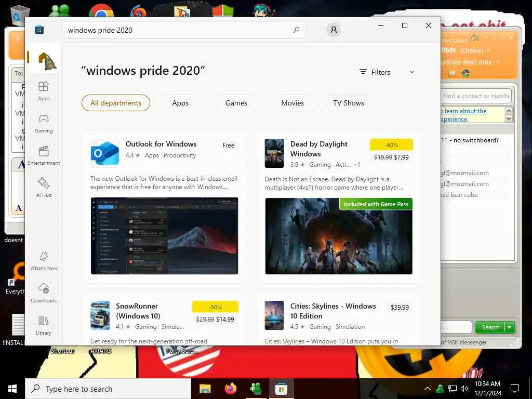The image size is (532, 399).
Task: Open Search button dropdown arrow in Messenger
Action: 510,327
